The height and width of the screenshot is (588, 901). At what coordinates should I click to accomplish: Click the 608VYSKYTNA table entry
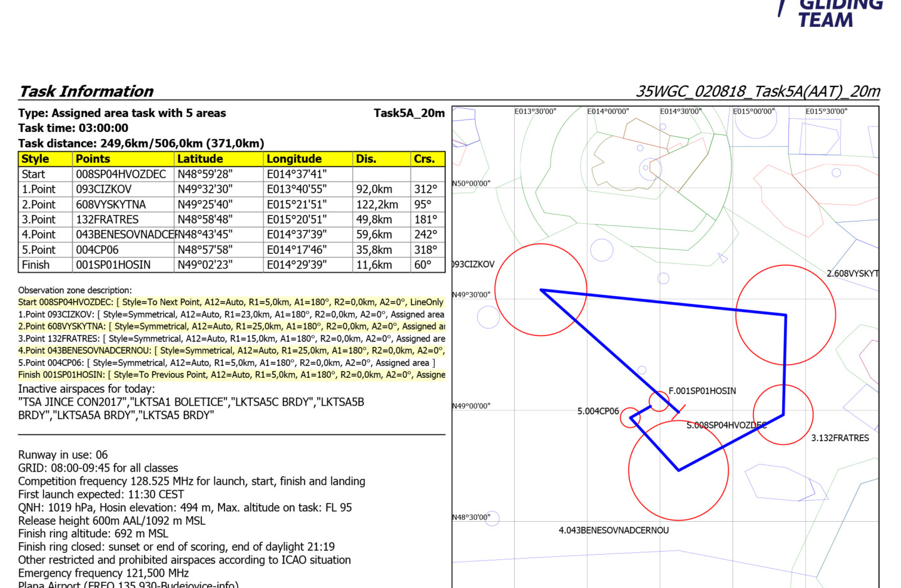[111, 205]
